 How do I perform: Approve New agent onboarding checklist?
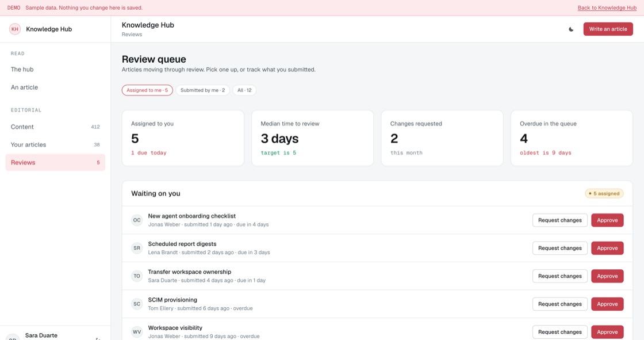coord(607,220)
